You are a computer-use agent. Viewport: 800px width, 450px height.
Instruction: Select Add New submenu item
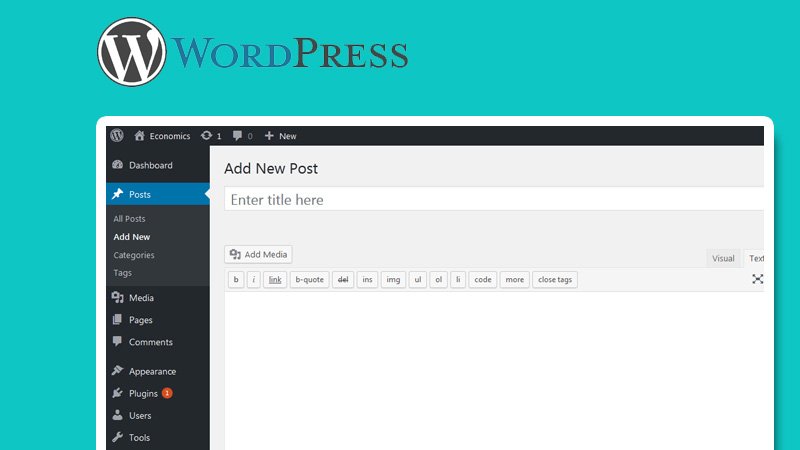click(132, 237)
